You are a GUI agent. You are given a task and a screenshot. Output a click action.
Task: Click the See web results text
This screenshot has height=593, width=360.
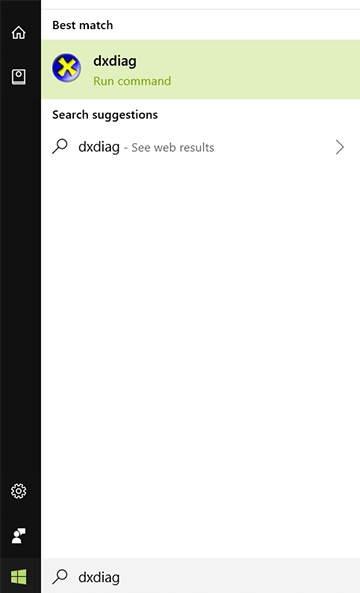click(172, 147)
